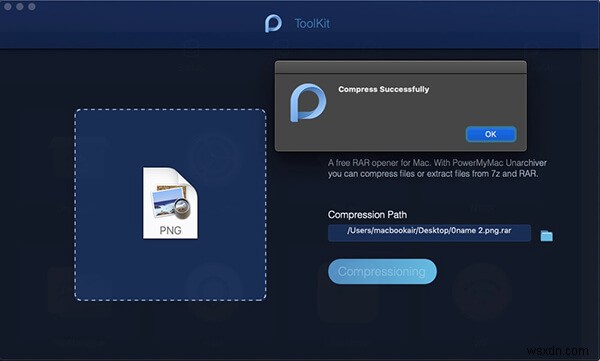Click the Compressioning button

382,271
